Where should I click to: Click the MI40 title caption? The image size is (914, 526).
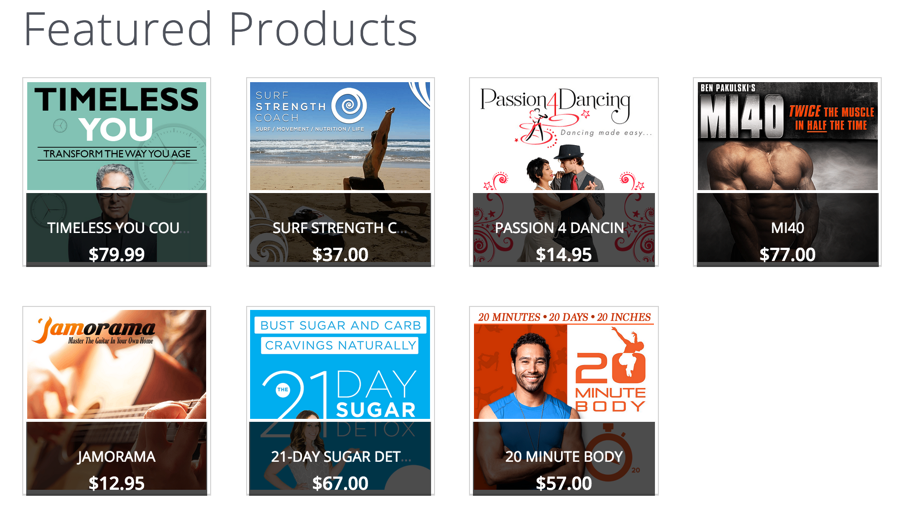(x=788, y=228)
